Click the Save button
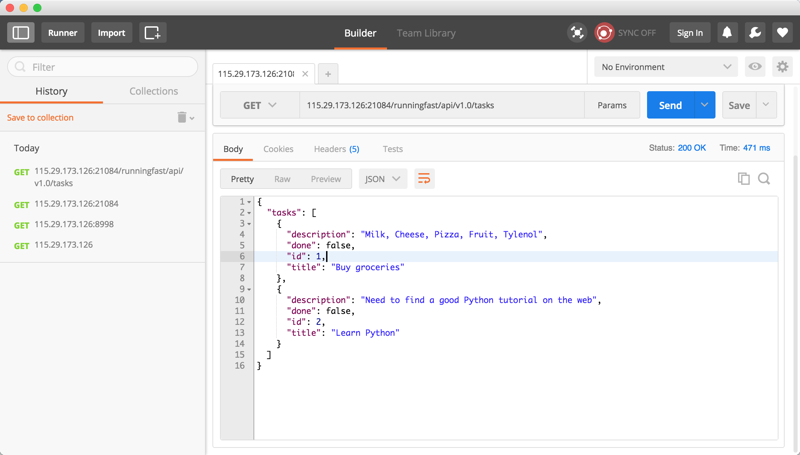The width and height of the screenshot is (800, 455). 739,105
